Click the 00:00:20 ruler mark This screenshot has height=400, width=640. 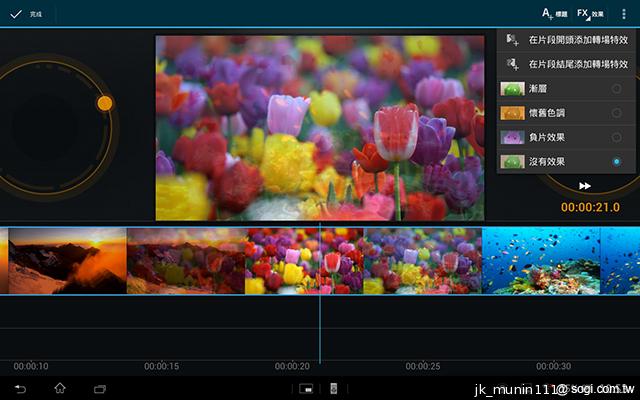tap(292, 366)
